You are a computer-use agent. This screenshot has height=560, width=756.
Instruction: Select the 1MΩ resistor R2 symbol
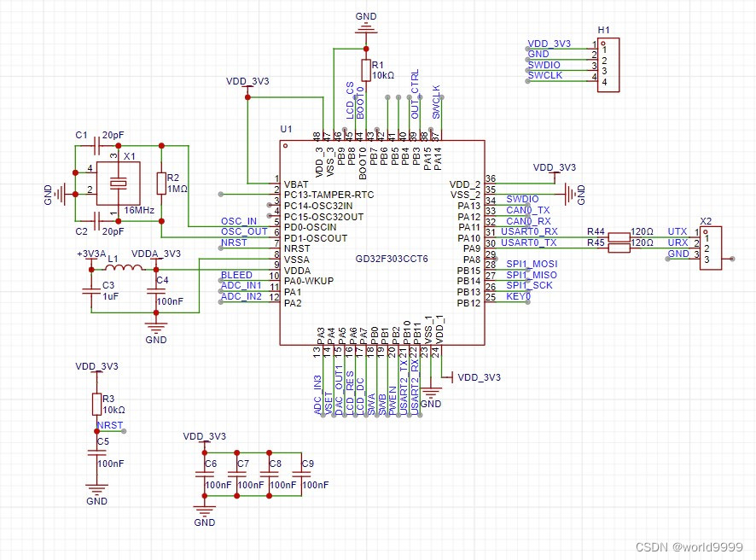tap(161, 184)
